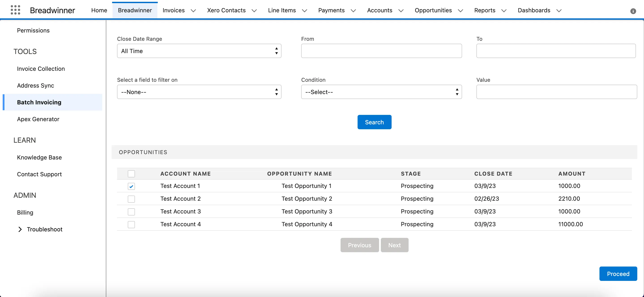Open the Payments tab chevron menu
Viewport: 644px width, 297px height.
(353, 11)
